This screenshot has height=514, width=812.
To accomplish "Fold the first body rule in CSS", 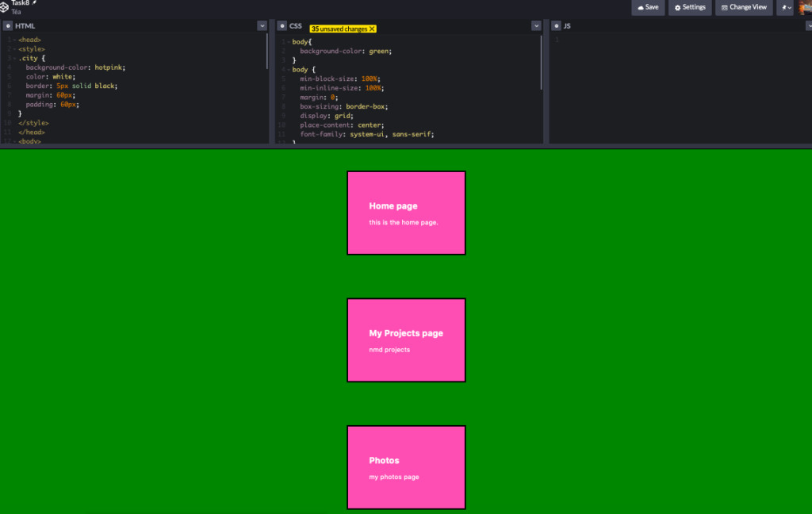I will coord(288,40).
